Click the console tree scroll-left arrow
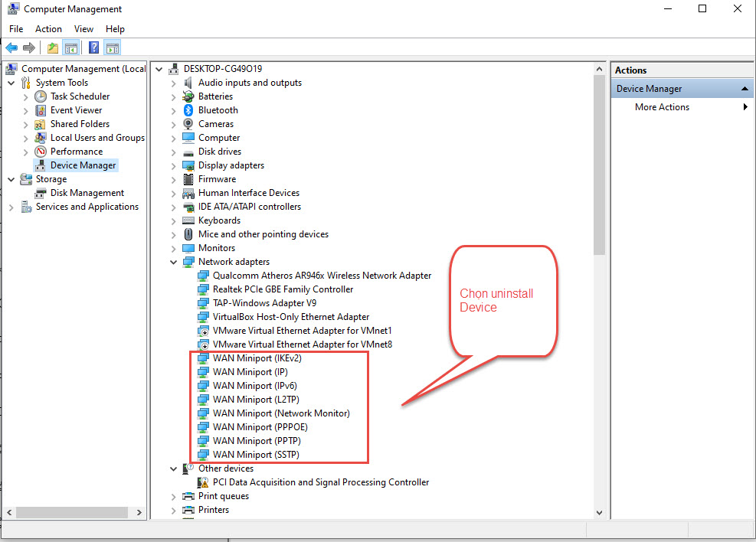 pyautogui.click(x=9, y=513)
